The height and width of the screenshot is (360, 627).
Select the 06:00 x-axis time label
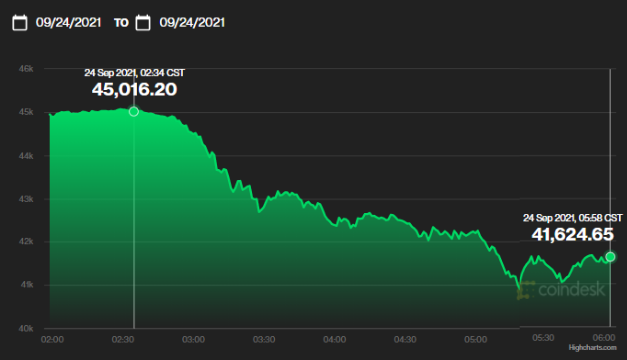point(604,338)
